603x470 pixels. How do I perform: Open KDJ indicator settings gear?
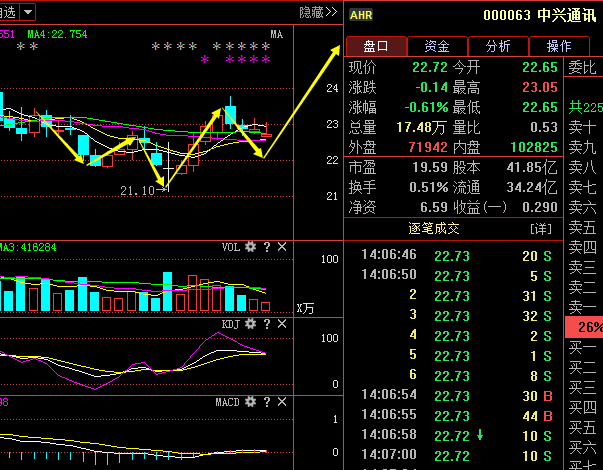(x=251, y=324)
